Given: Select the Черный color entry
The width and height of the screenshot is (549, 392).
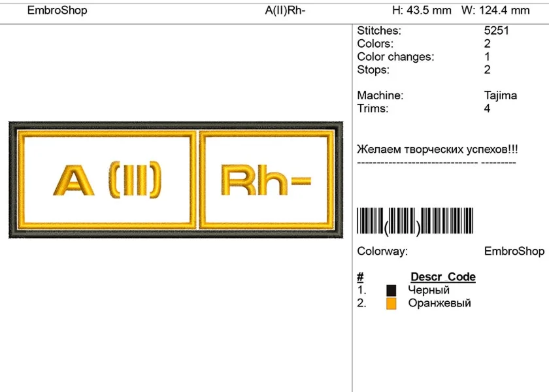Looking at the screenshot, I should click(x=429, y=289).
